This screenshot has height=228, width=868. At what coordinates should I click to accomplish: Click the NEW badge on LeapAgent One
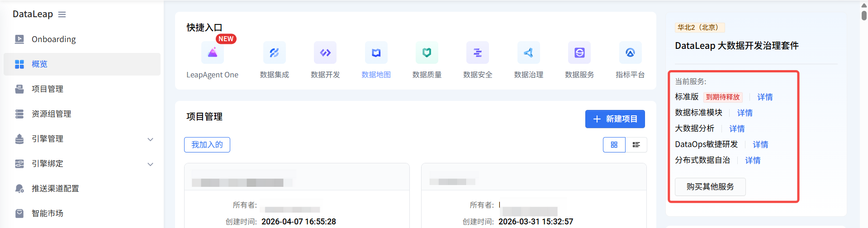click(226, 39)
